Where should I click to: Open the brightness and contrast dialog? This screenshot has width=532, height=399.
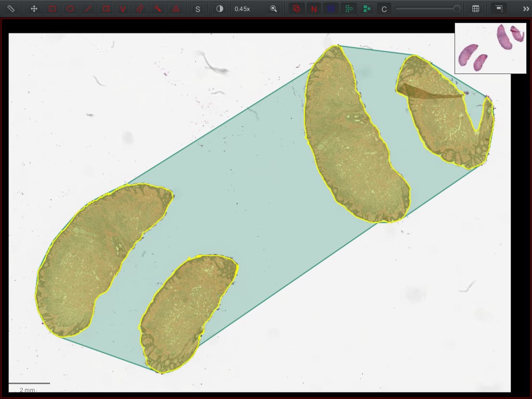point(219,8)
